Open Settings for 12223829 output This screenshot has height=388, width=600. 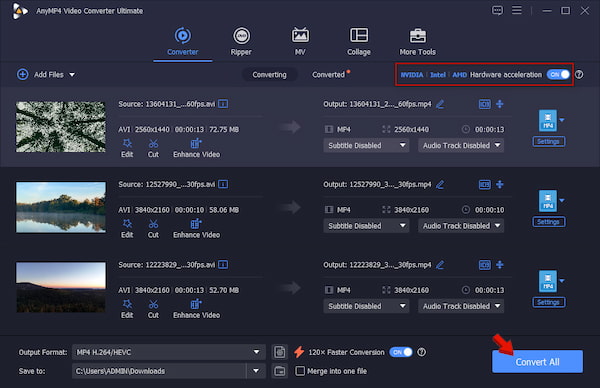tap(549, 302)
